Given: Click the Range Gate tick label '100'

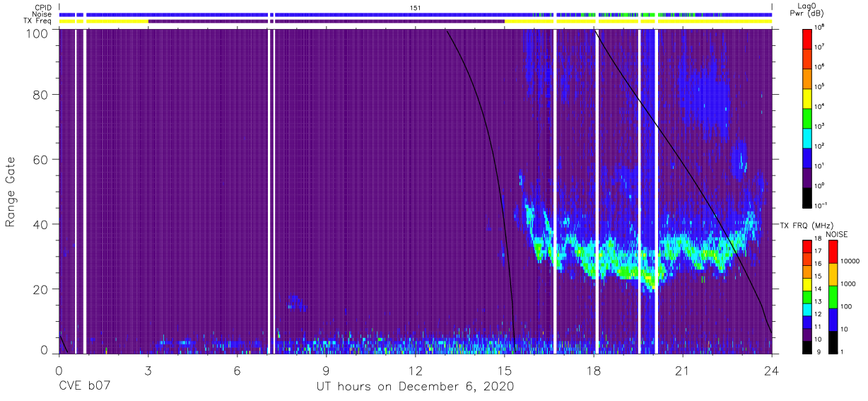Looking at the screenshot, I should [36, 33].
